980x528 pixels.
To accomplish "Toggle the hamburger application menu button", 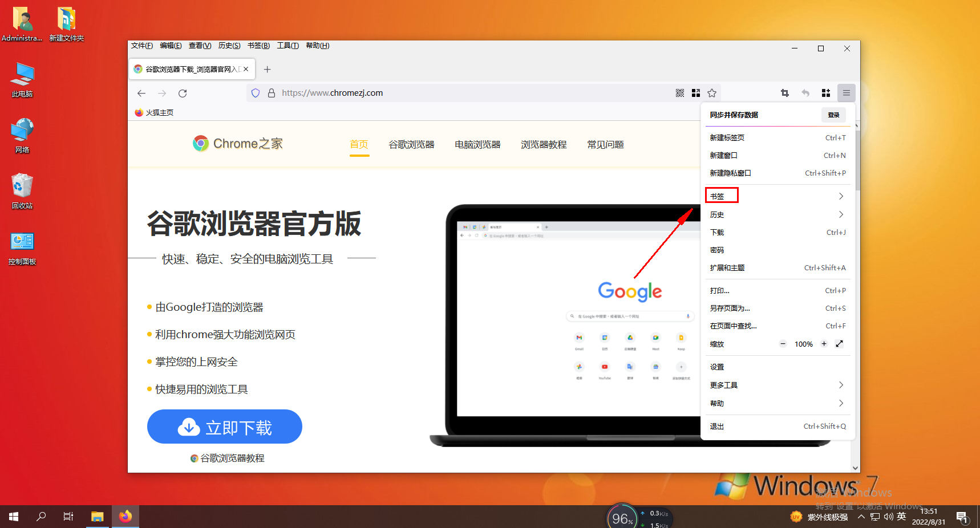I will (x=847, y=93).
